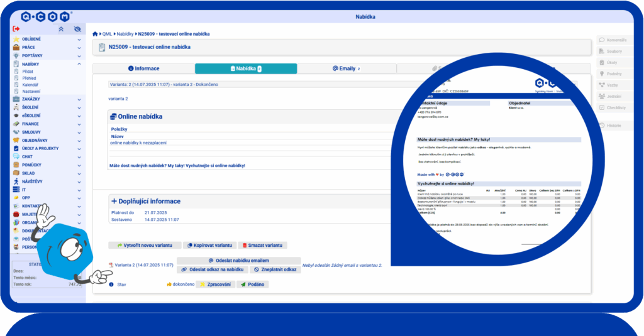Screen dimensions: 644x336
Task: Expand the Poptávky section chevron
Action: tap(79, 56)
